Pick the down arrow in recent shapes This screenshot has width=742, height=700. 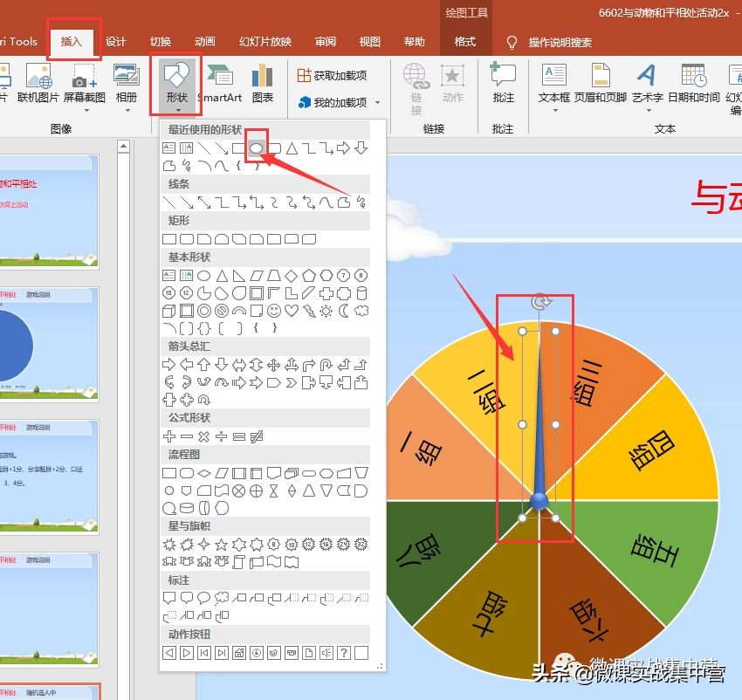click(x=361, y=148)
